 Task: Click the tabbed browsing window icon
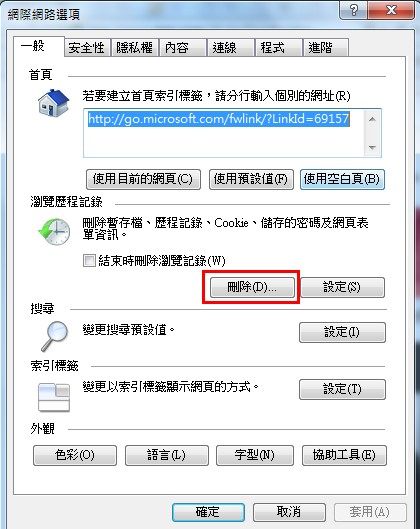click(x=54, y=397)
